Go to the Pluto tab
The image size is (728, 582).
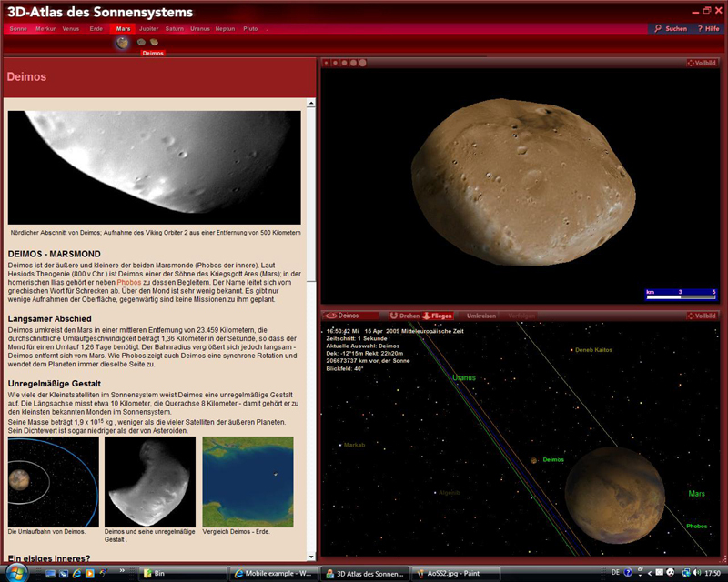click(250, 29)
